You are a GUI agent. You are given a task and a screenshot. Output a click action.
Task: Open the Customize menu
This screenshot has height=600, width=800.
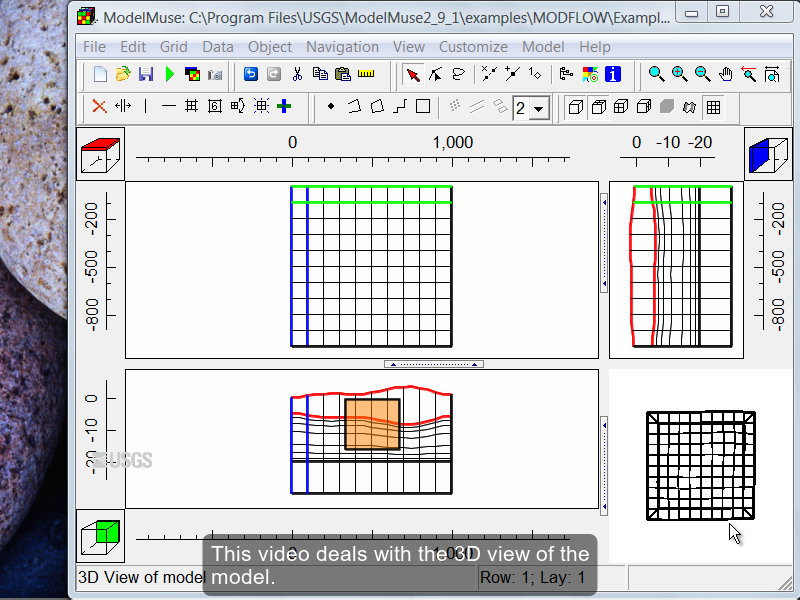point(473,47)
